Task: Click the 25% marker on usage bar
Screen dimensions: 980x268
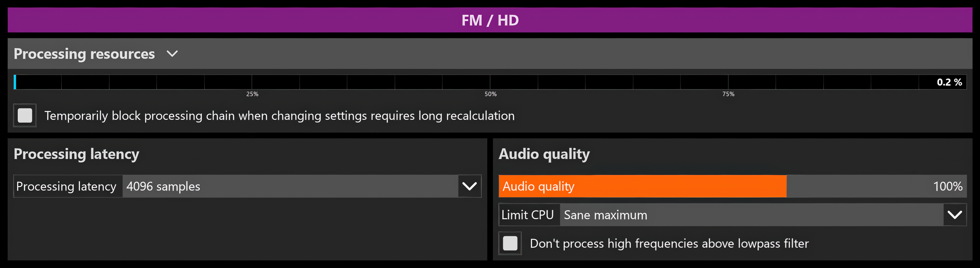Action: [252, 94]
